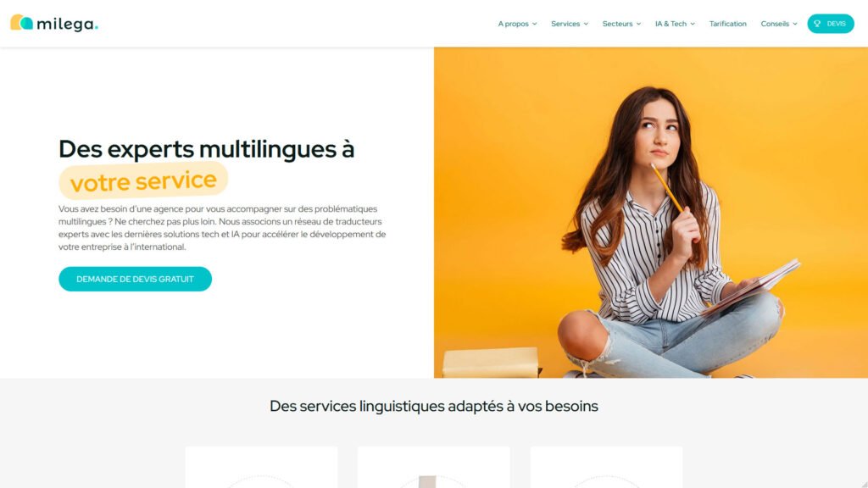Click the hero photo of thinking woman
The width and height of the screenshot is (868, 488).
pyautogui.click(x=650, y=213)
